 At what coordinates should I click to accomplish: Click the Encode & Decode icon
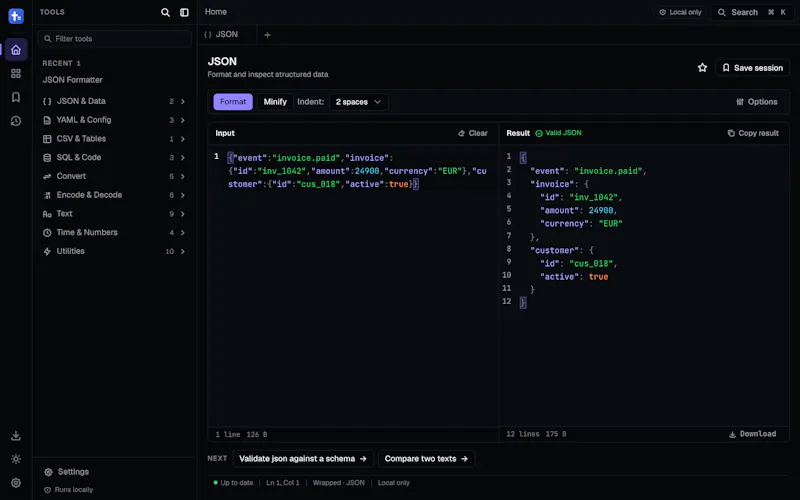(47, 195)
